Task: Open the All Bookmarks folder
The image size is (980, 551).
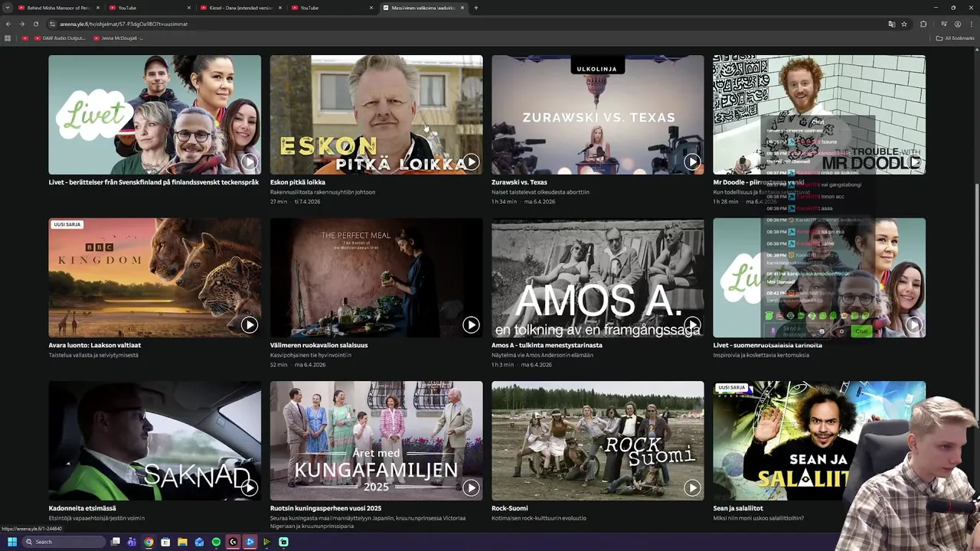Action: (x=955, y=38)
